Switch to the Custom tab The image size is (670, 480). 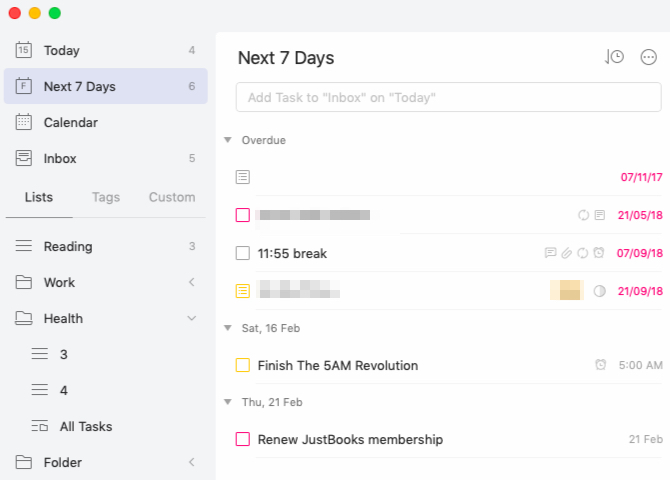coord(172,197)
